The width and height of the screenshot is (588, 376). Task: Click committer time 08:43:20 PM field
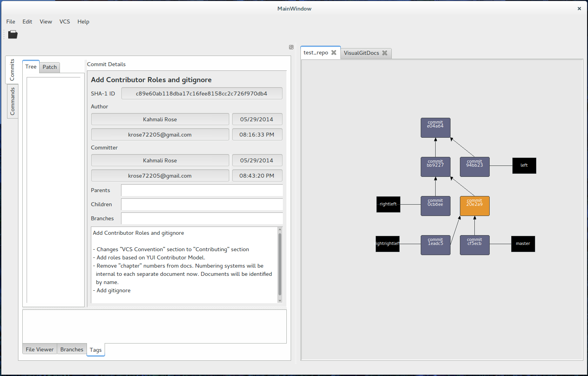click(257, 176)
